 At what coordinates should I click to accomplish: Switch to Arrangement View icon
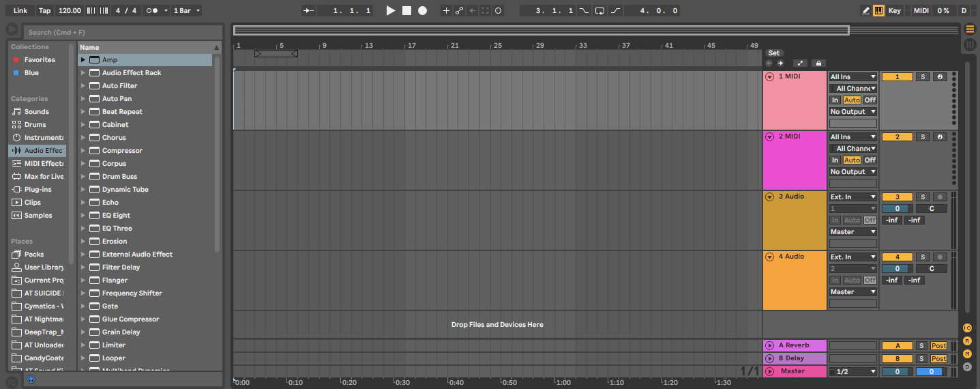970,29
